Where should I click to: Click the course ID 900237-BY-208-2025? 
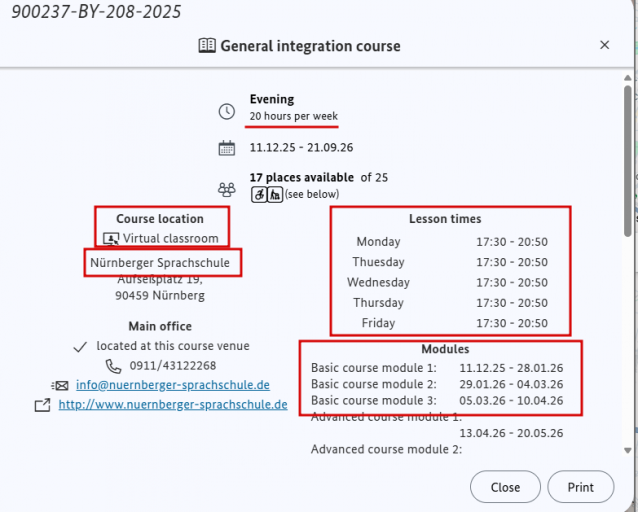(x=96, y=11)
